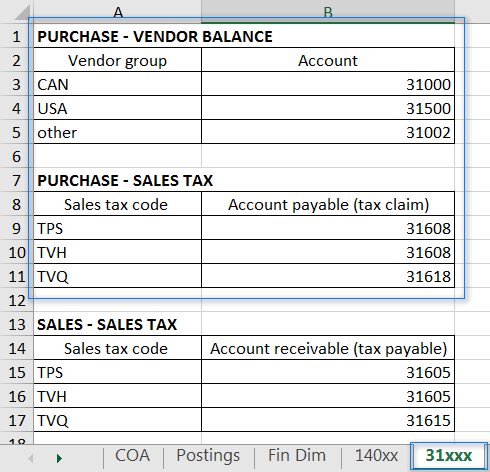The height and width of the screenshot is (472, 490).
Task: Select the 31605 cell in row 15
Action: coord(328,372)
